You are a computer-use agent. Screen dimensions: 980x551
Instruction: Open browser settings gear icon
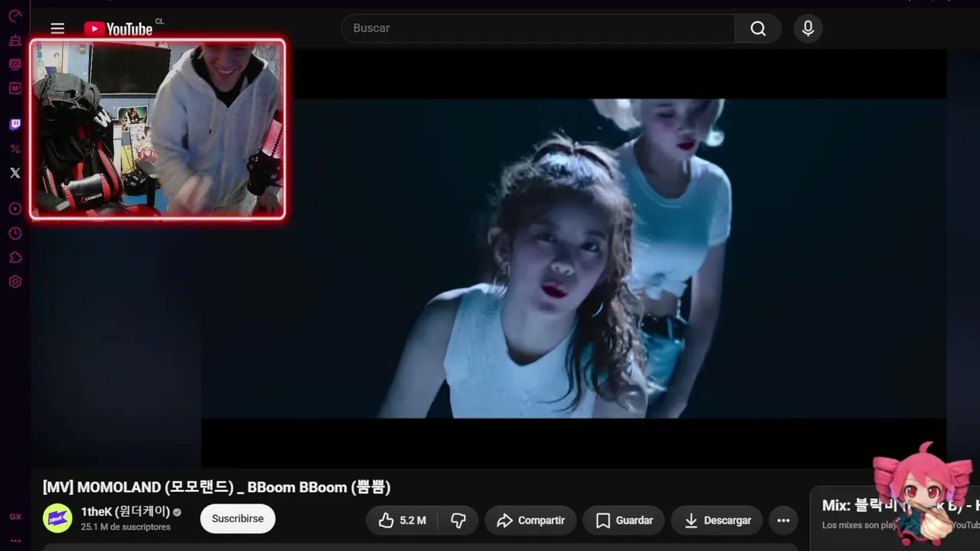point(15,282)
